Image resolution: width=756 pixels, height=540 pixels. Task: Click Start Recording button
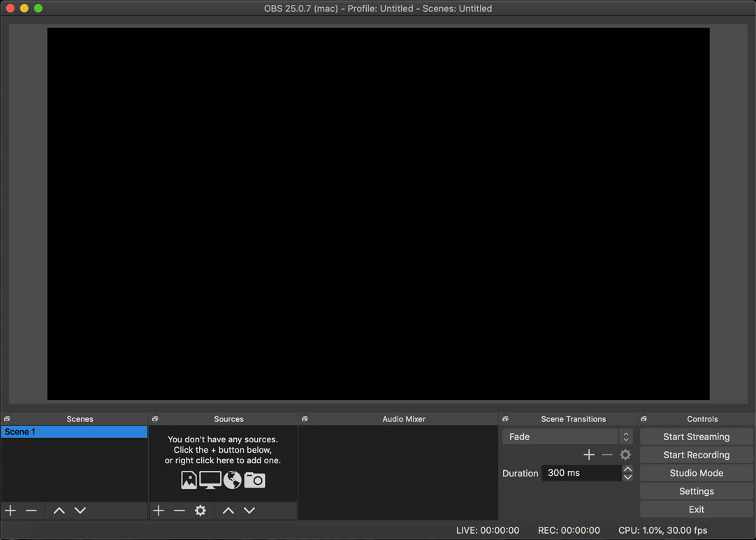696,455
